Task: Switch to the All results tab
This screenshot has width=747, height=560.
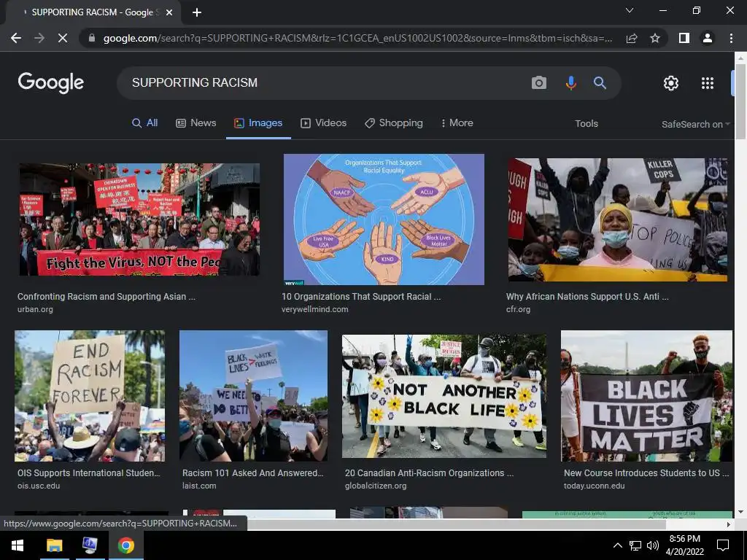Action: (x=145, y=122)
